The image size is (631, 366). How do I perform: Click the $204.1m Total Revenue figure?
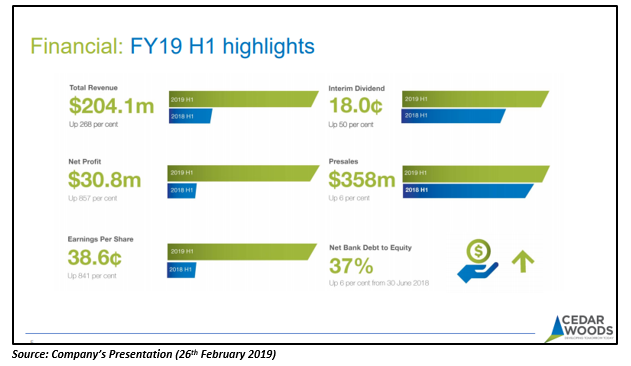(x=111, y=106)
